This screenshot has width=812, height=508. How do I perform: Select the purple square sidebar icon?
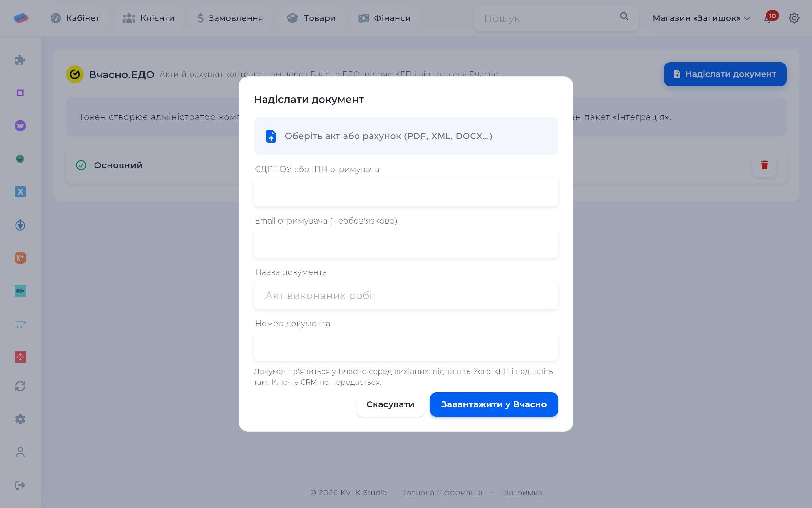click(x=20, y=93)
